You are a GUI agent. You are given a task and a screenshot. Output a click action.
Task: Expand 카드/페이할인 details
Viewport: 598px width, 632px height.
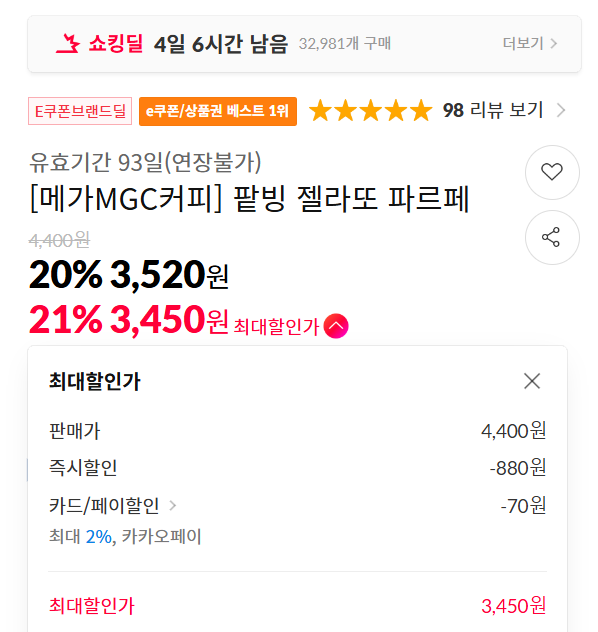click(x=104, y=505)
